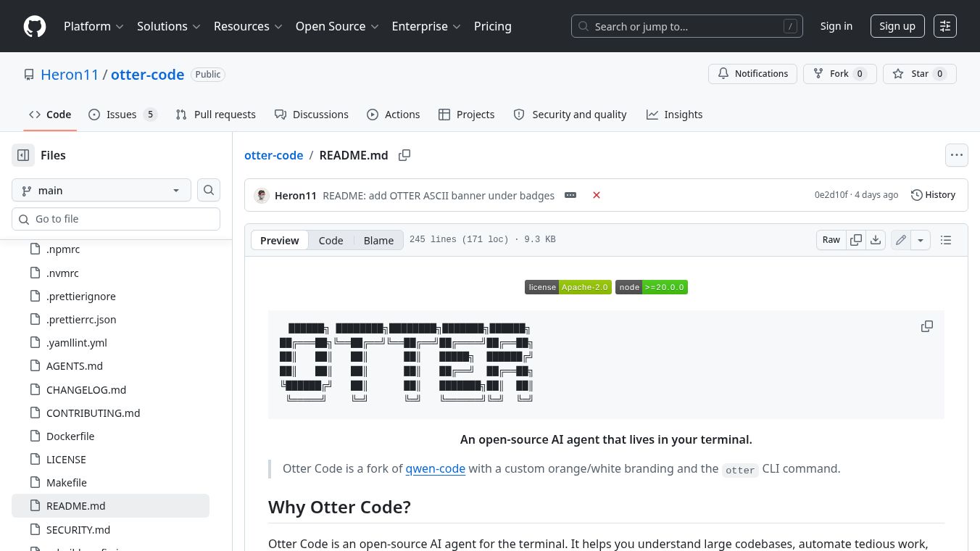Expand the Open Source menu
The image size is (980, 551).
coord(337,26)
